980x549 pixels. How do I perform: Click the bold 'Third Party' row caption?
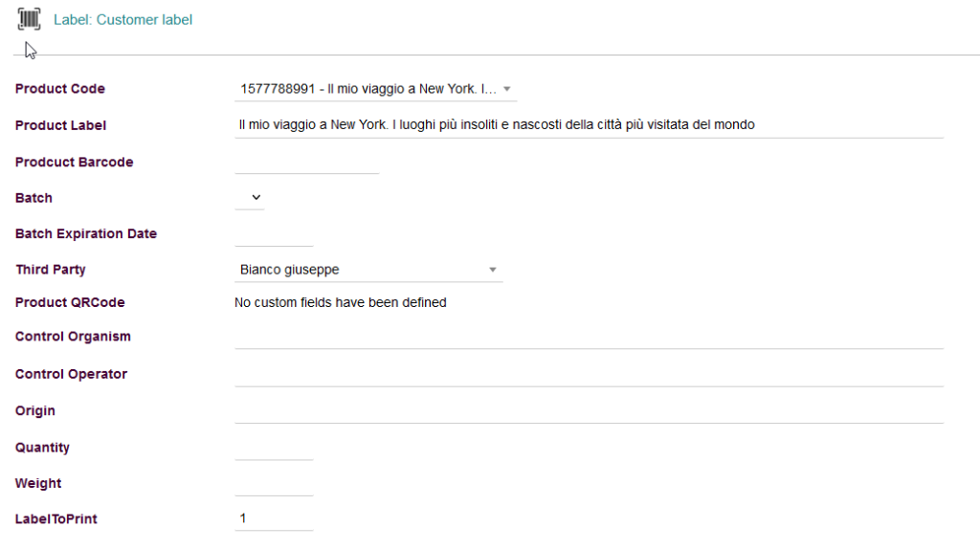51,270
